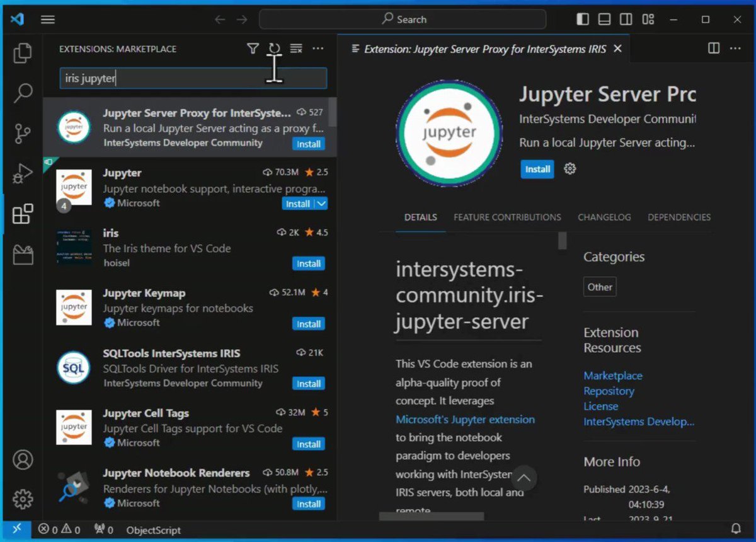Install the iris theme extension

coord(309,263)
